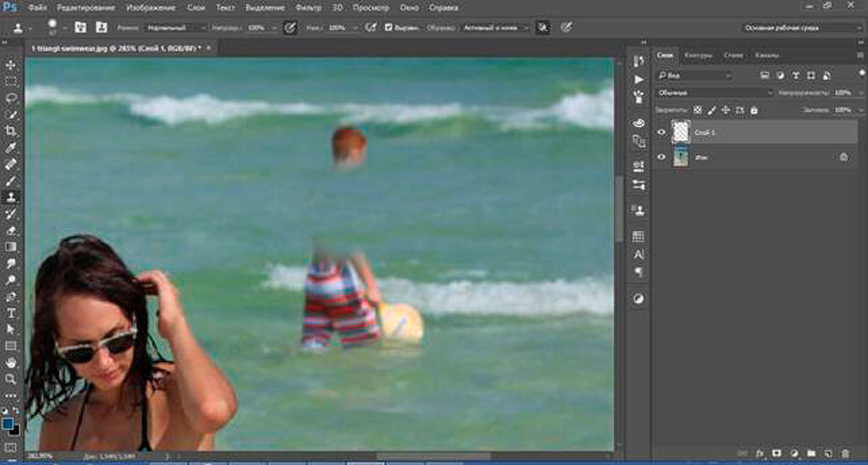Open the layer blend mode dropdown Обычные
Image resolution: width=868 pixels, height=465 pixels.
pos(714,93)
